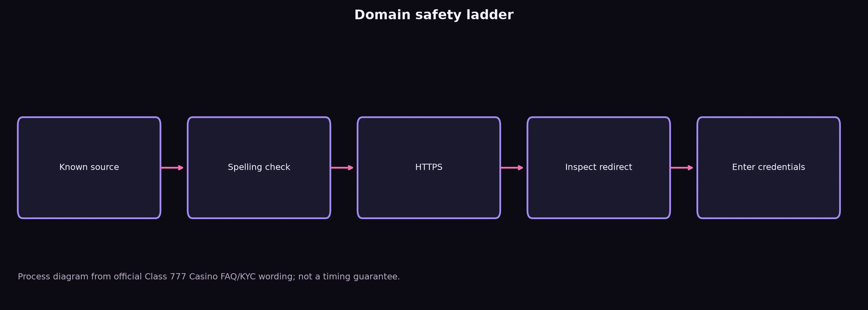Select the Known source step box
868x310 pixels.
point(89,168)
